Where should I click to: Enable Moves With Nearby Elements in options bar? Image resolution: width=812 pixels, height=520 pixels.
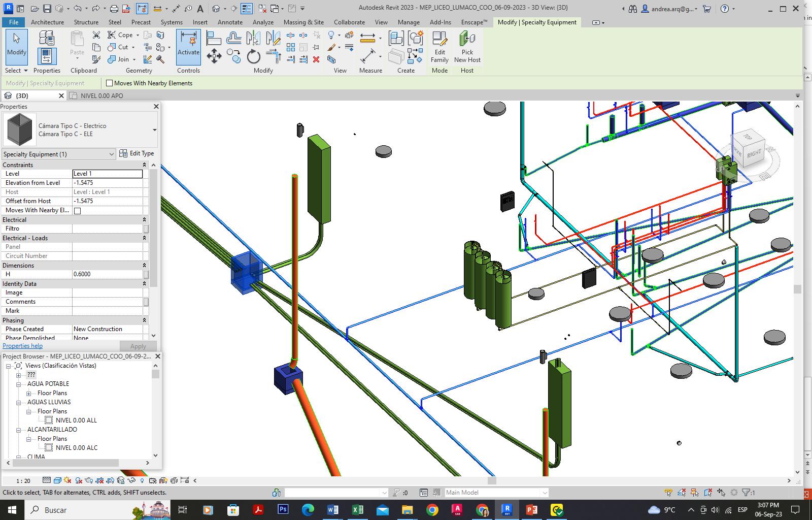coord(110,83)
